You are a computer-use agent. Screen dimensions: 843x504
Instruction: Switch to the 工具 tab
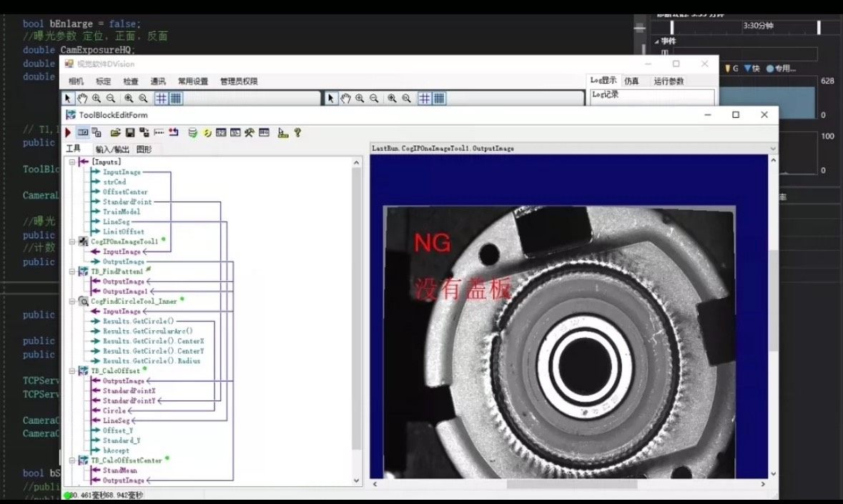coord(74,149)
